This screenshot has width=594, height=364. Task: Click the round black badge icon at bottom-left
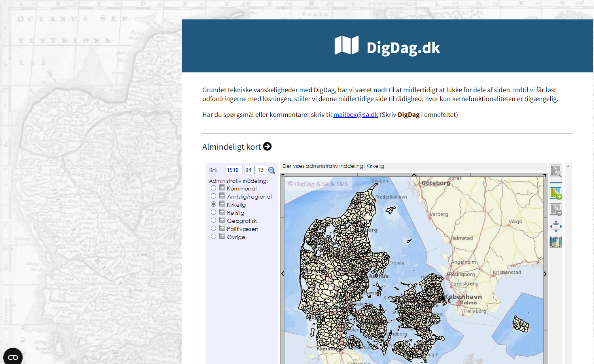click(13, 357)
